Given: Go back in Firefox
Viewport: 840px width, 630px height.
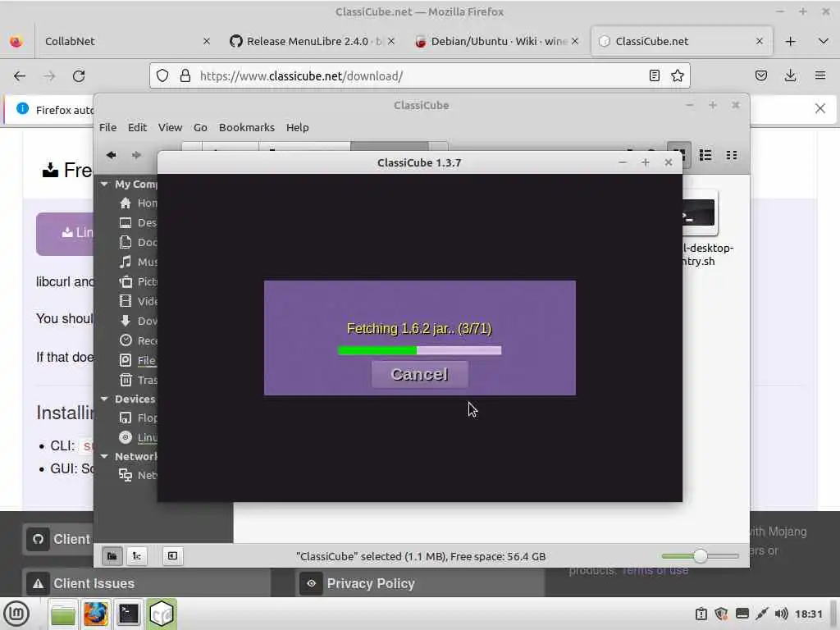Looking at the screenshot, I should coord(20,76).
